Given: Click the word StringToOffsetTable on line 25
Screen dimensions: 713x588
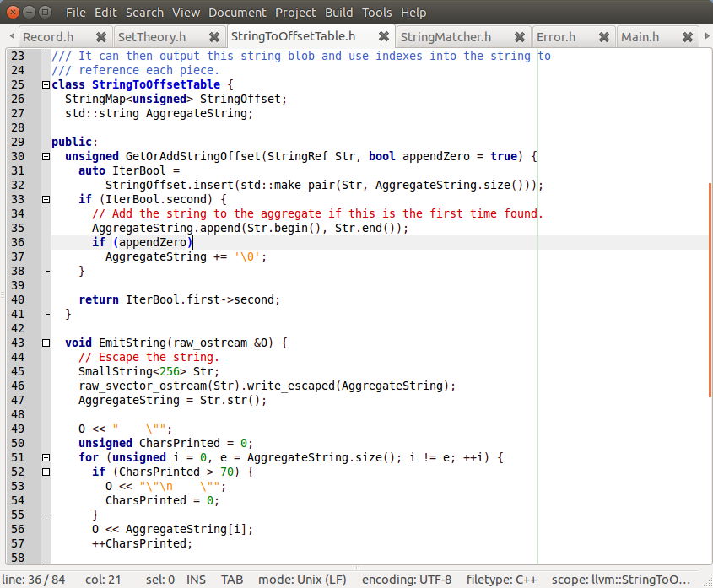Looking at the screenshot, I should [156, 84].
